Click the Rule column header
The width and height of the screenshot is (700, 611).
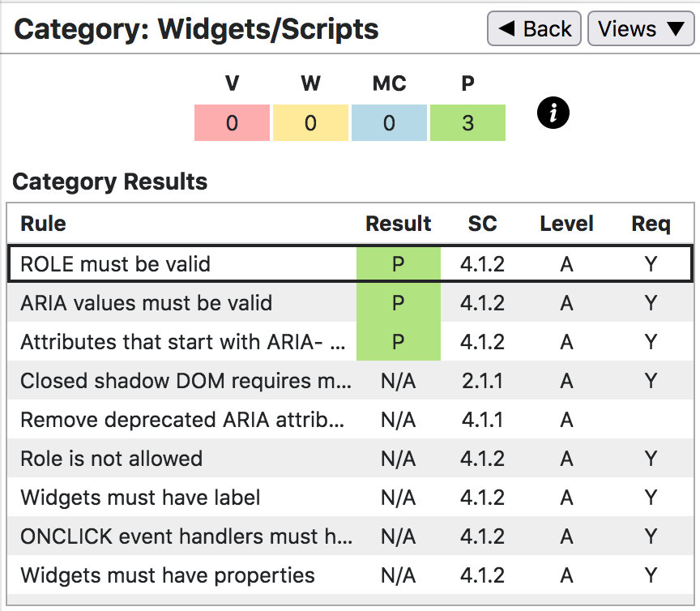pyautogui.click(x=44, y=224)
